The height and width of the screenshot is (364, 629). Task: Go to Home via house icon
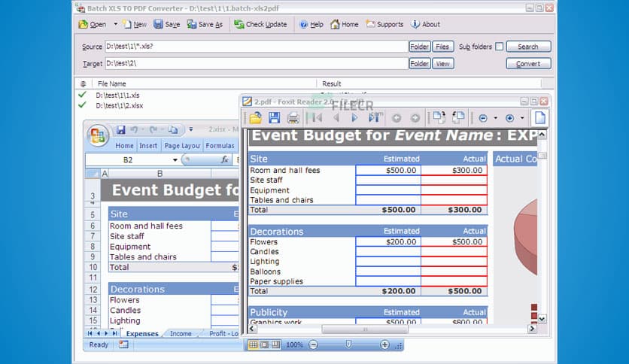click(344, 25)
